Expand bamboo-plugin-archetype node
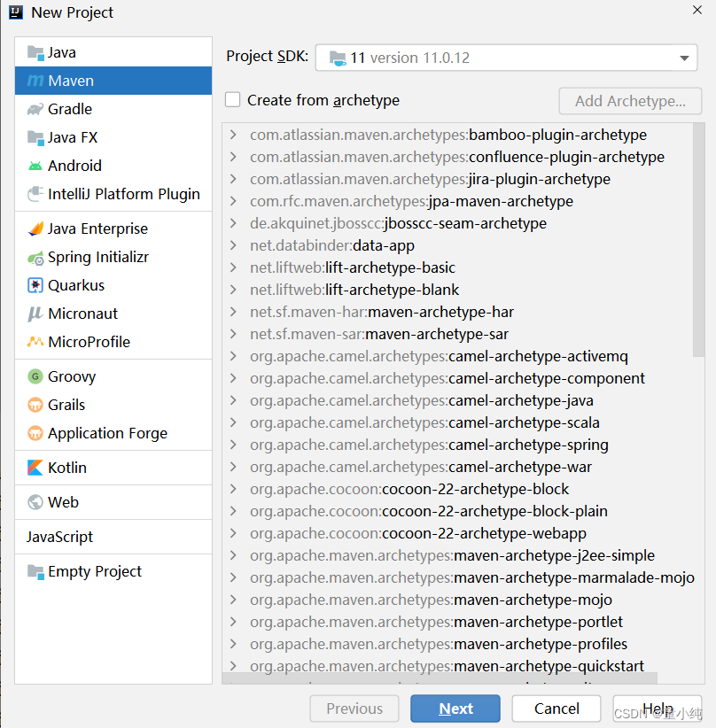 pyautogui.click(x=234, y=135)
